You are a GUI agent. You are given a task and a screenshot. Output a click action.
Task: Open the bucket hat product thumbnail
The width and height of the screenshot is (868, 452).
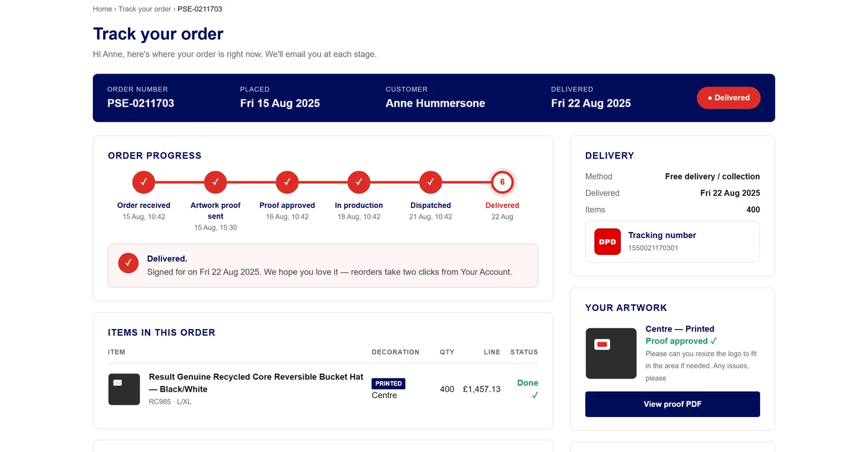[x=124, y=389]
